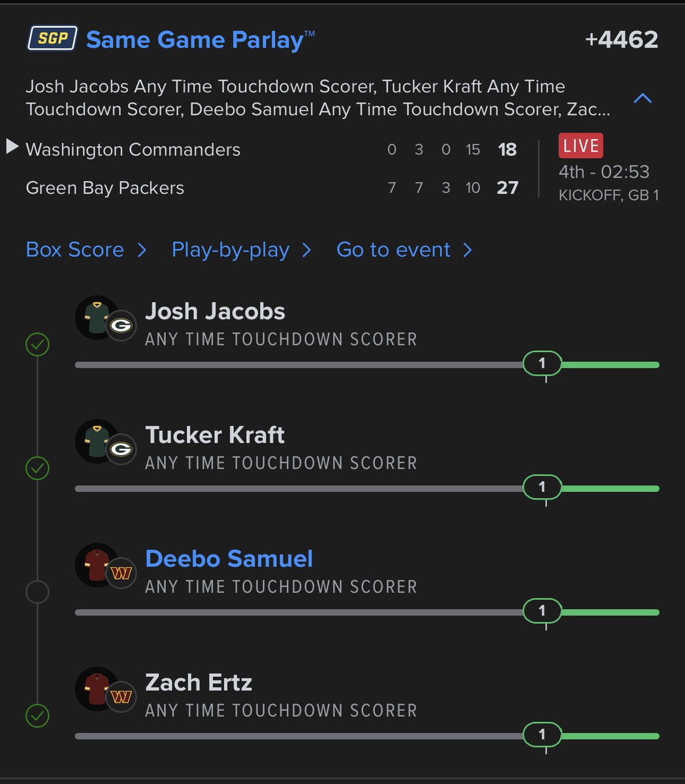Click Josh Jacobs' green checkmark status circle
Image resolution: width=685 pixels, height=784 pixels.
tap(37, 344)
